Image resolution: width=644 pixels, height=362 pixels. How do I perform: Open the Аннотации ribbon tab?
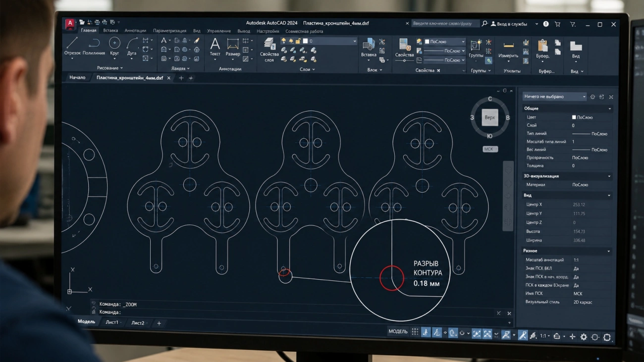point(135,31)
